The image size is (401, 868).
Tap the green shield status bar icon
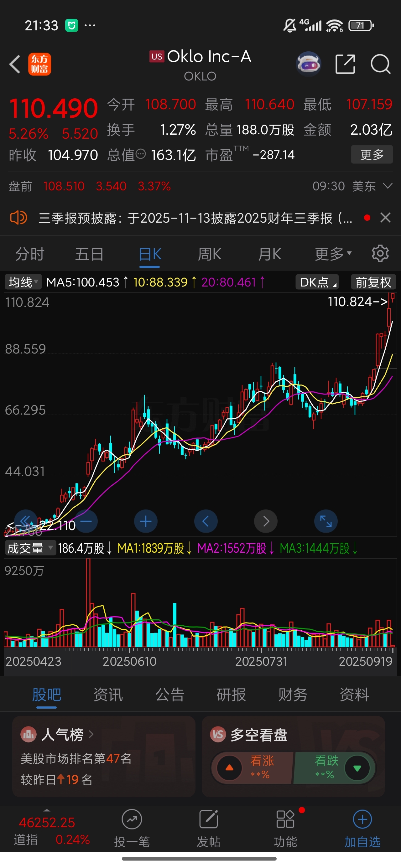tap(71, 25)
